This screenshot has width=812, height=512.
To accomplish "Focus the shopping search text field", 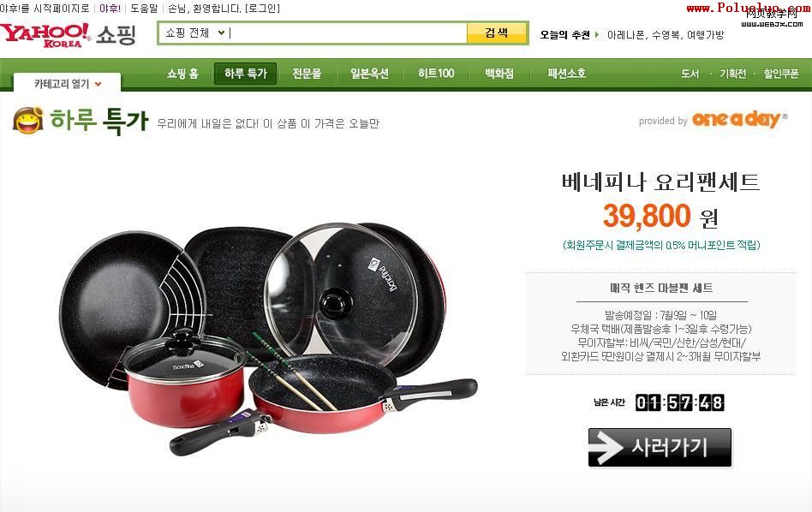I will (x=347, y=33).
